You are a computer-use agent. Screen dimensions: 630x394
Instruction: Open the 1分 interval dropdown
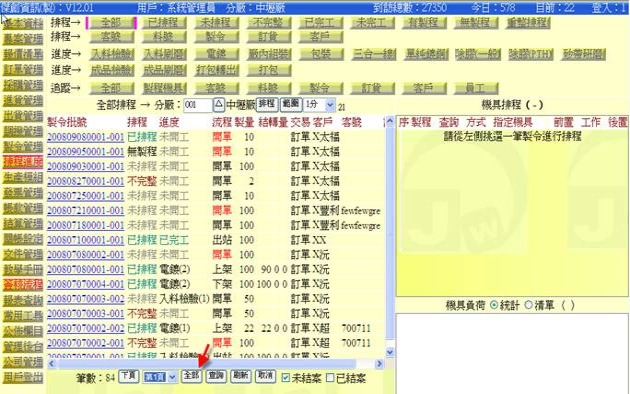point(319,105)
